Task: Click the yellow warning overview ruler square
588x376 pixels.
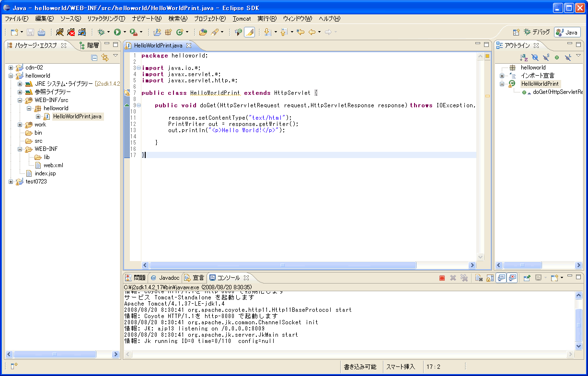Action: pyautogui.click(x=487, y=57)
